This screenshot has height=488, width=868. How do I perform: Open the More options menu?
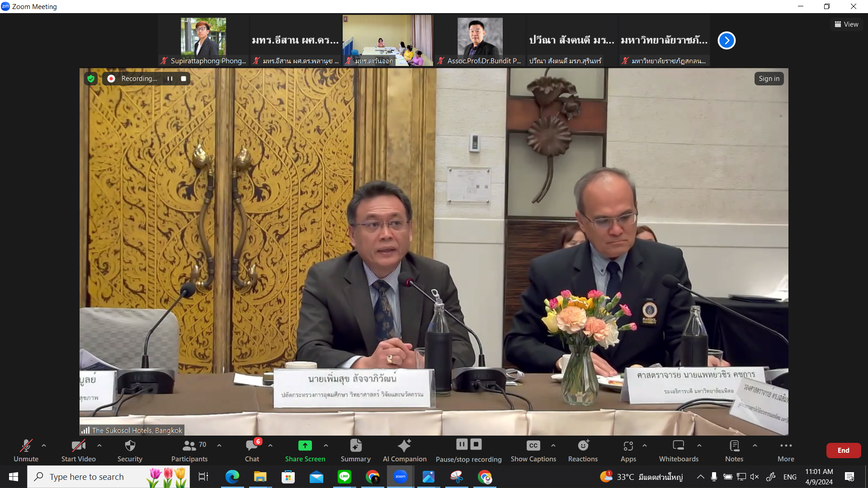[786, 450]
